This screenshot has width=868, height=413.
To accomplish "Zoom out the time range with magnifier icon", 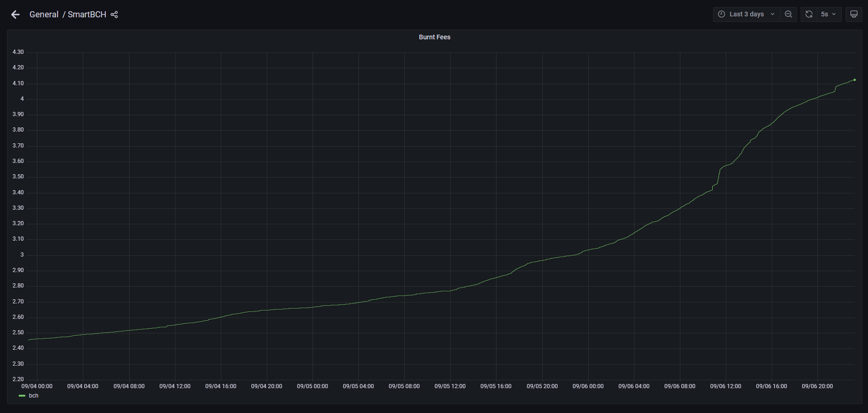I will coord(788,14).
